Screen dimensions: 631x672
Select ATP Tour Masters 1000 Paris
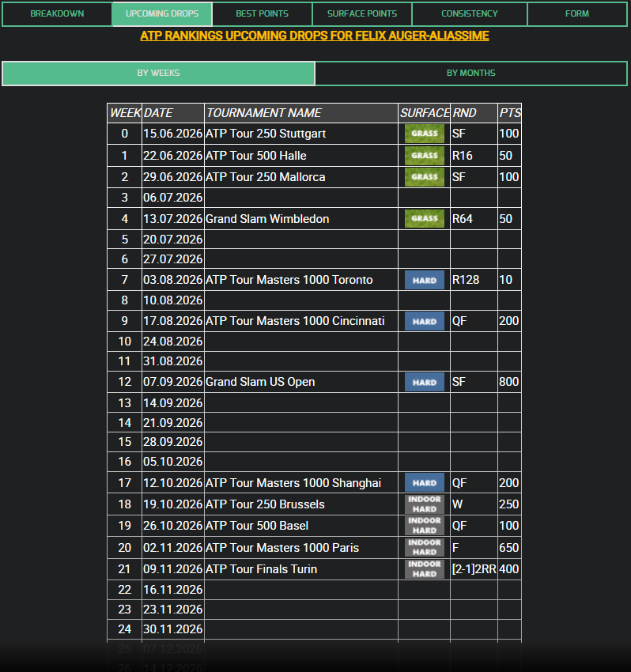(282, 548)
